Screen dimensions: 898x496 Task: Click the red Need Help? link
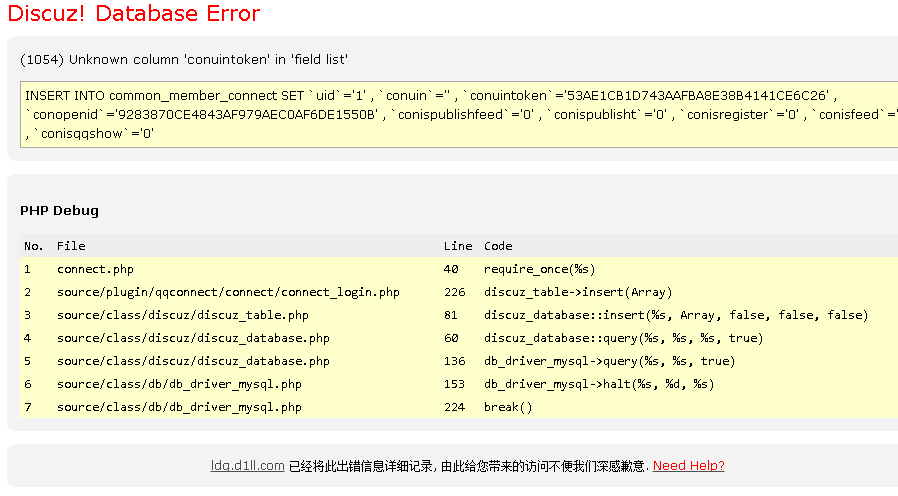click(688, 466)
